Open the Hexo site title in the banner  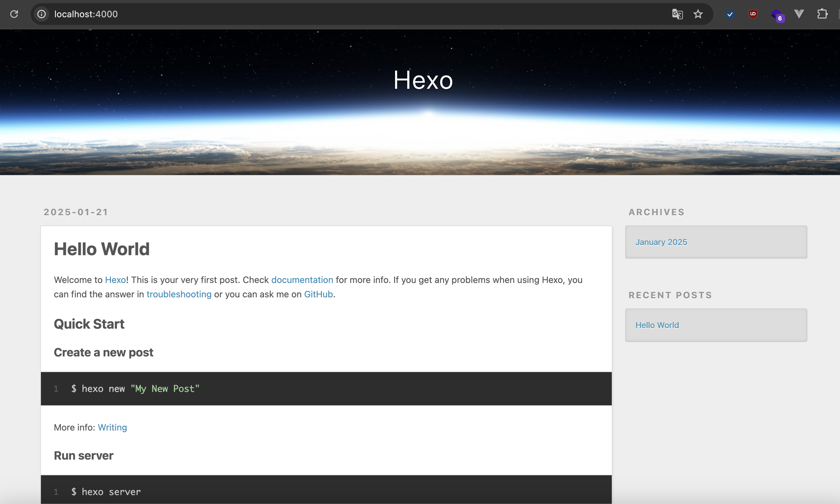coord(423,80)
